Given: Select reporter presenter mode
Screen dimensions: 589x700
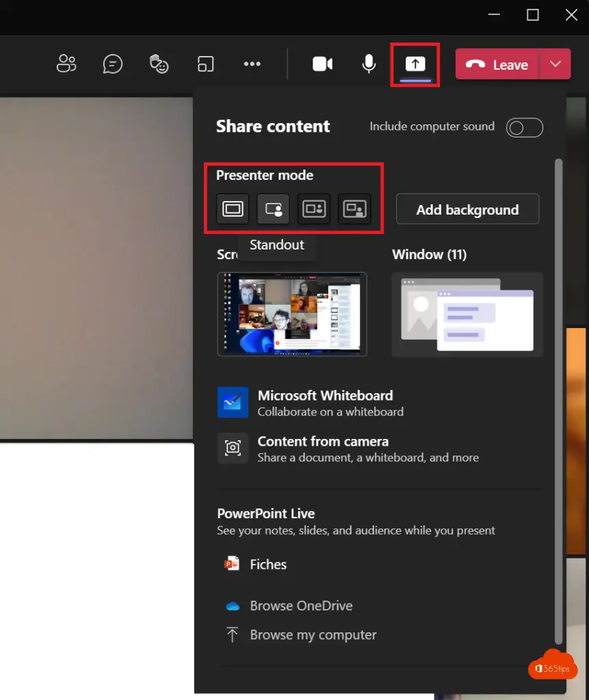Looking at the screenshot, I should point(354,208).
